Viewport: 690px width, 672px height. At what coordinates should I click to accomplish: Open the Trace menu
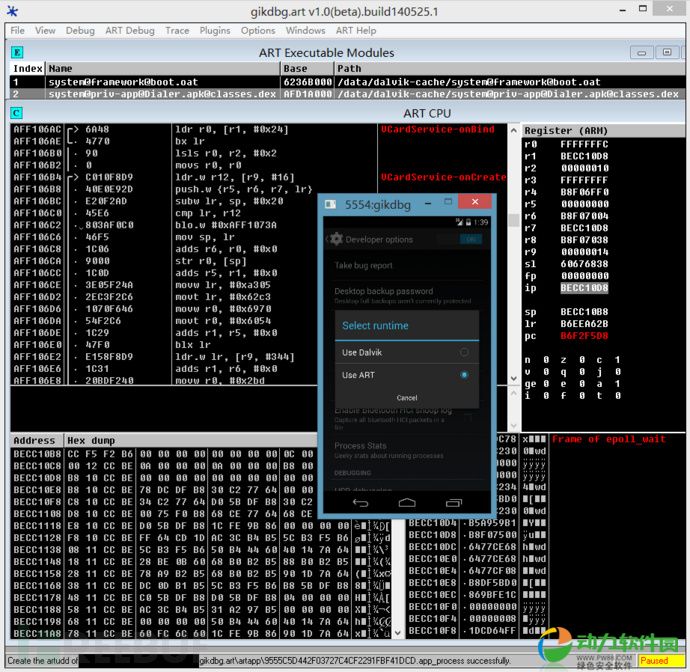tap(177, 31)
